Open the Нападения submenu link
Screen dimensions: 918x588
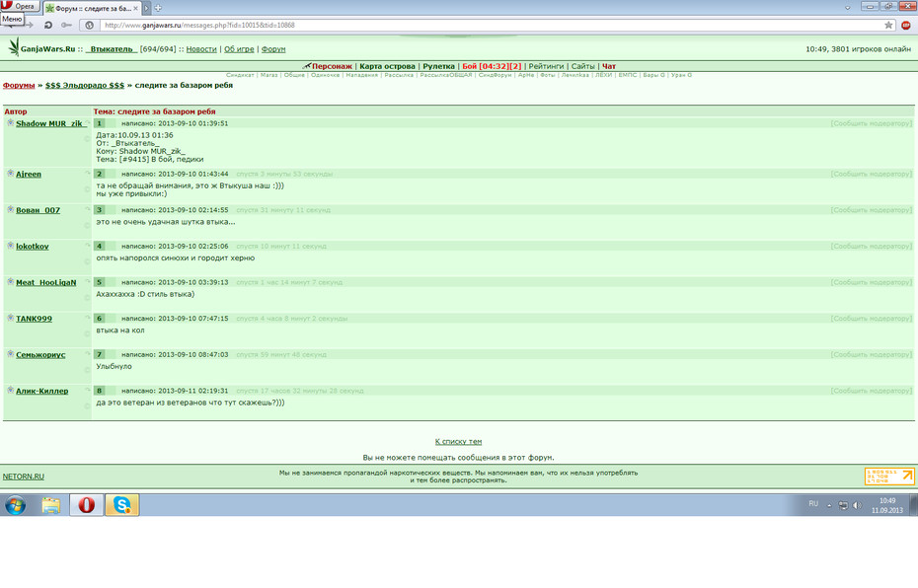click(x=362, y=75)
